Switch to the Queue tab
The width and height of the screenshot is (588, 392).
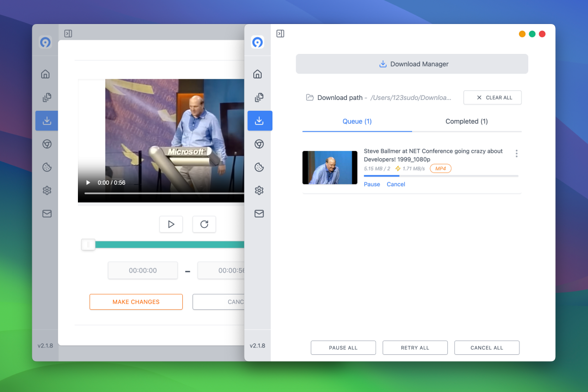coord(356,121)
